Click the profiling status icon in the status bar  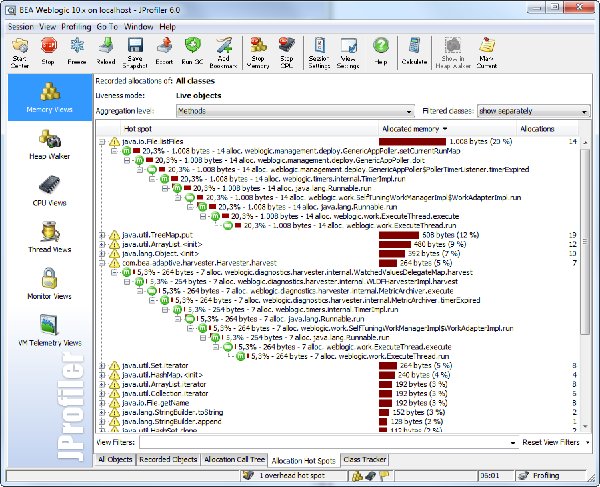tap(523, 476)
